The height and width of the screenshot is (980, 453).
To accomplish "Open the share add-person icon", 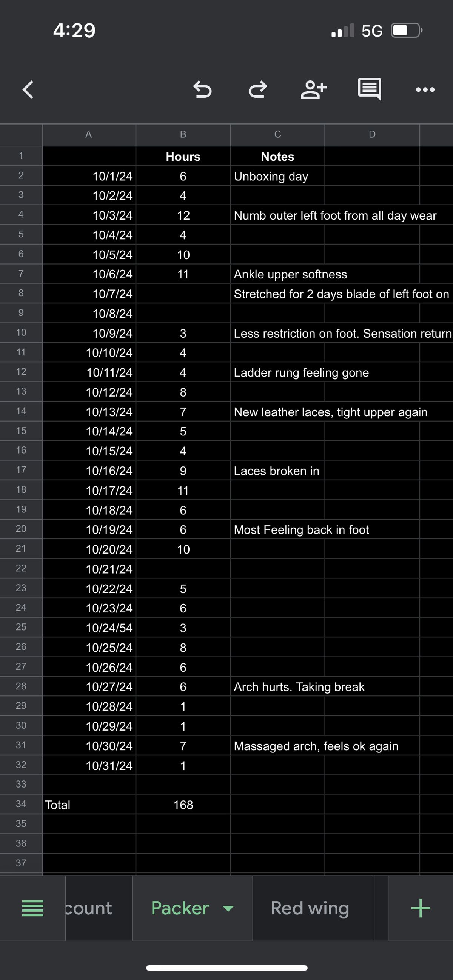I will click(314, 89).
